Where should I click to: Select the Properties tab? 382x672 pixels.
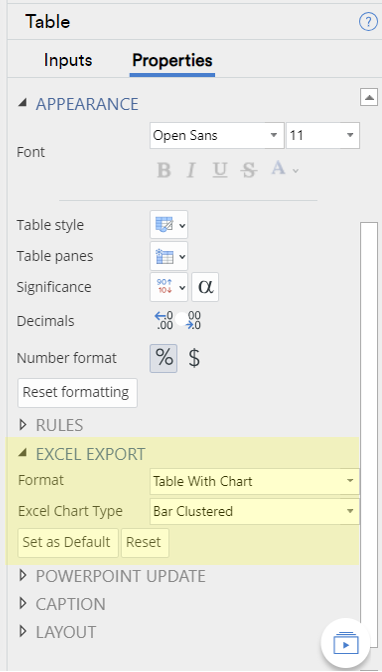172,60
